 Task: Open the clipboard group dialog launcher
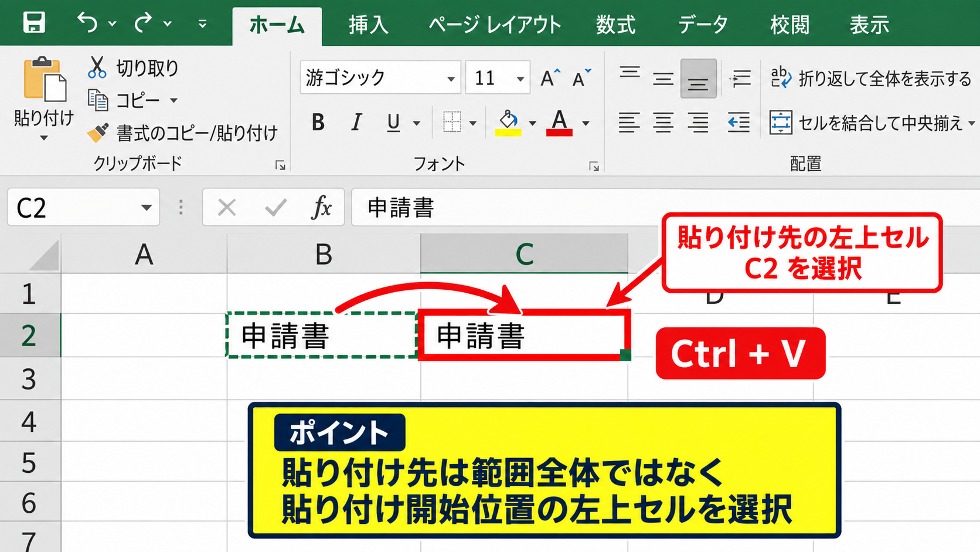pos(280,165)
